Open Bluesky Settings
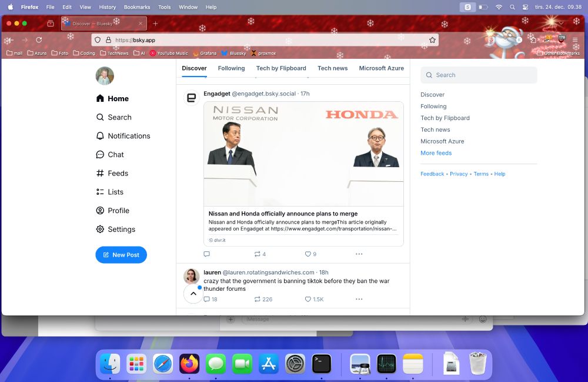 pos(115,230)
